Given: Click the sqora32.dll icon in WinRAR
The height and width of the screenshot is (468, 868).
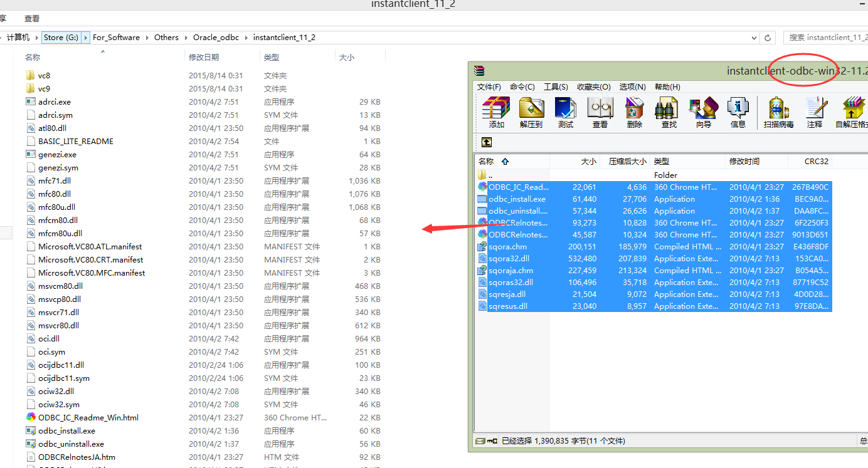Looking at the screenshot, I should tap(482, 259).
